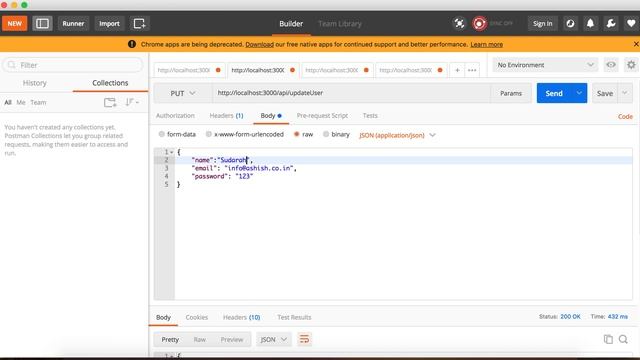
Task: Click the sync status red icon
Action: (479, 23)
